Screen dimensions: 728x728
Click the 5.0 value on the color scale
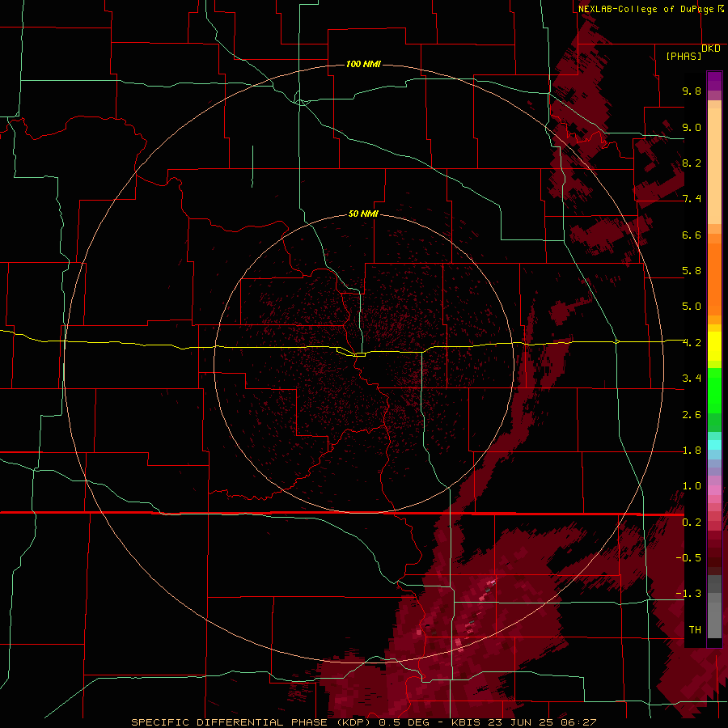(692, 307)
